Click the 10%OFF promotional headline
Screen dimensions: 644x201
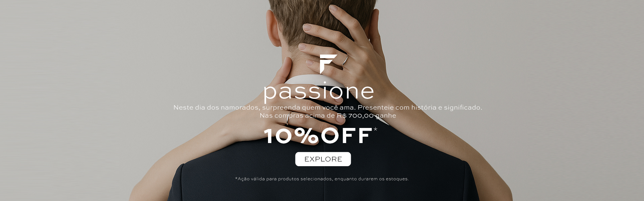318,136
